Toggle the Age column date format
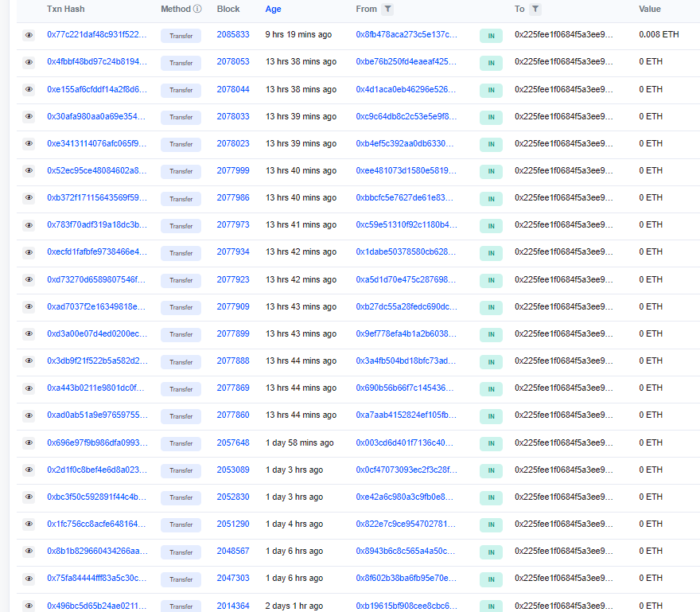Image resolution: width=700 pixels, height=612 pixels. [x=273, y=9]
